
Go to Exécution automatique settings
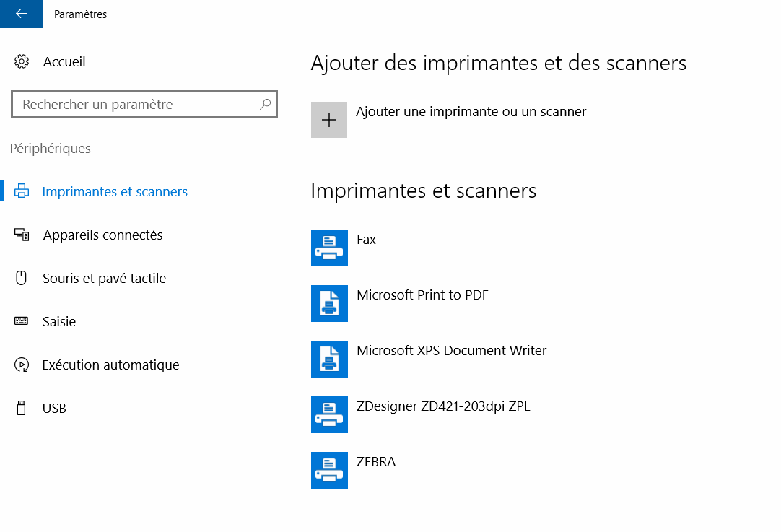click(110, 365)
